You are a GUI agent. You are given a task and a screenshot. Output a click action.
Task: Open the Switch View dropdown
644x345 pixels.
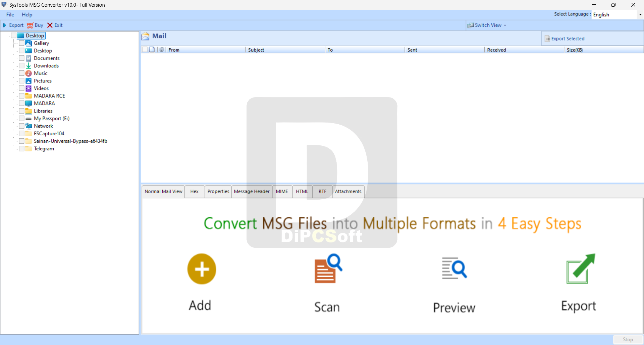tap(487, 25)
